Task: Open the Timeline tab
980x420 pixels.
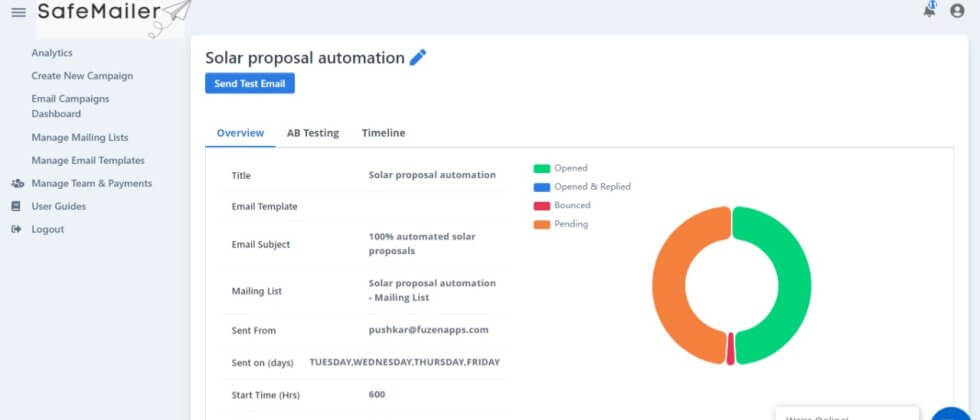Action: point(383,133)
